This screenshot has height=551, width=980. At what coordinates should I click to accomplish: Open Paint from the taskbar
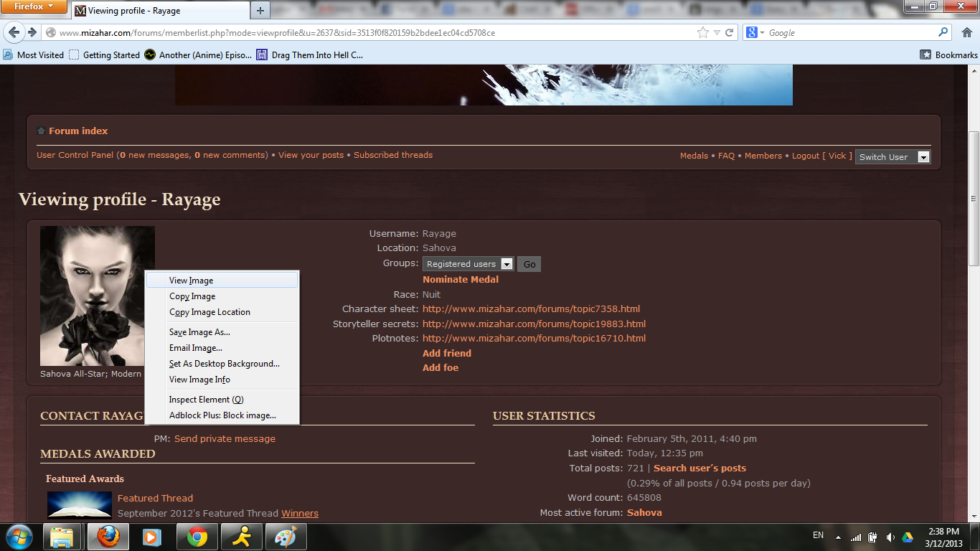[x=286, y=537]
